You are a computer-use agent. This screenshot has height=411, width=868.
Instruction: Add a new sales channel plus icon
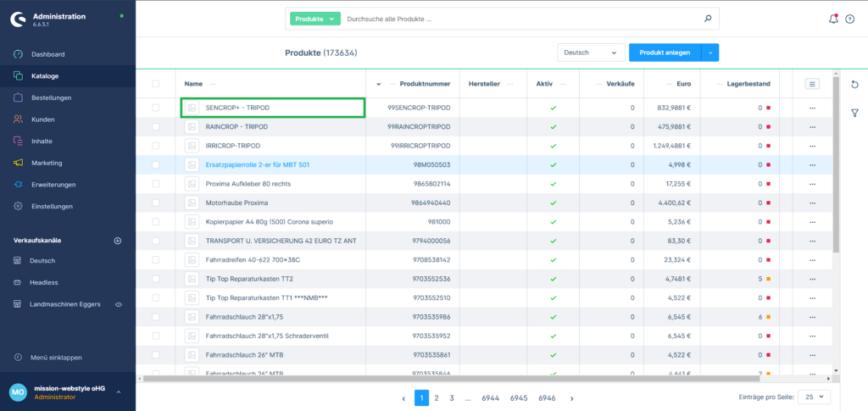click(118, 241)
